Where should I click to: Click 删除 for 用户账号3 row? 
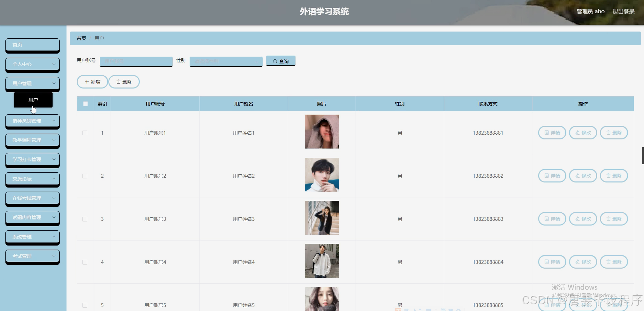click(x=614, y=219)
